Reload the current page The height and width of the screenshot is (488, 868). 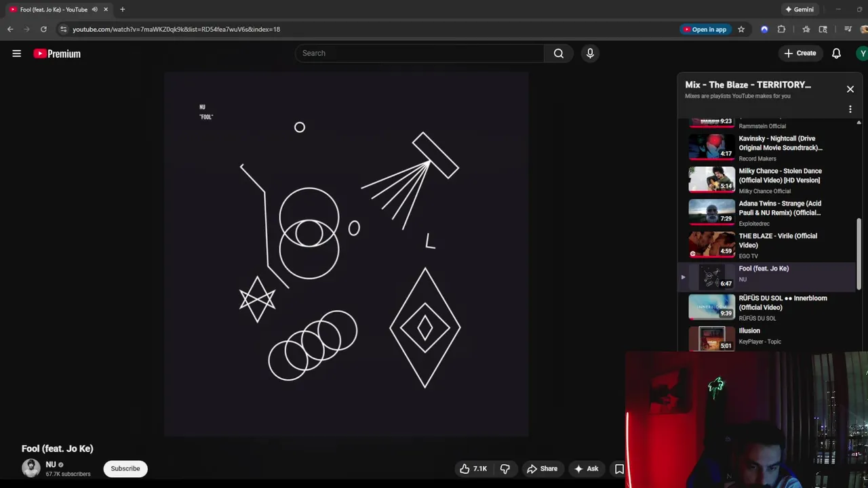(43, 29)
